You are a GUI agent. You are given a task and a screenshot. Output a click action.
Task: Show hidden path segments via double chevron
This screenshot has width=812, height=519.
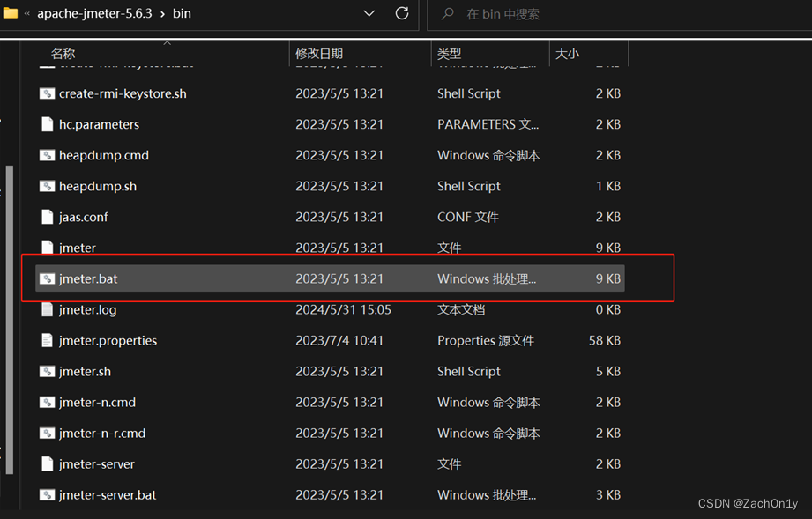[x=27, y=13]
